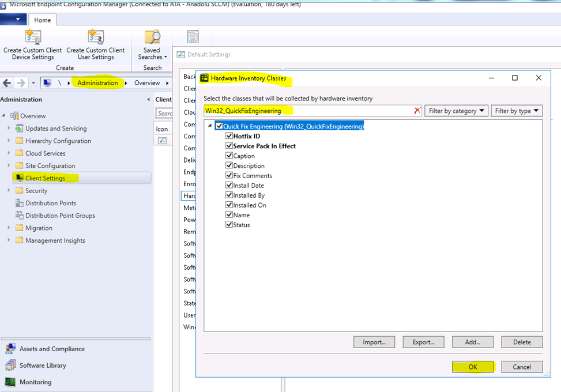Viewport: 561px width, 392px height.
Task: Select the Home ribbon tab
Action: (x=42, y=20)
